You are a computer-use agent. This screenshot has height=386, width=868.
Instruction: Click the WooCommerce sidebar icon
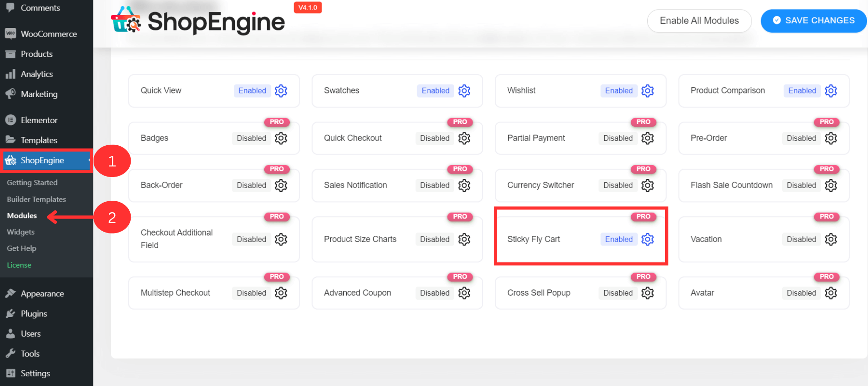[11, 34]
